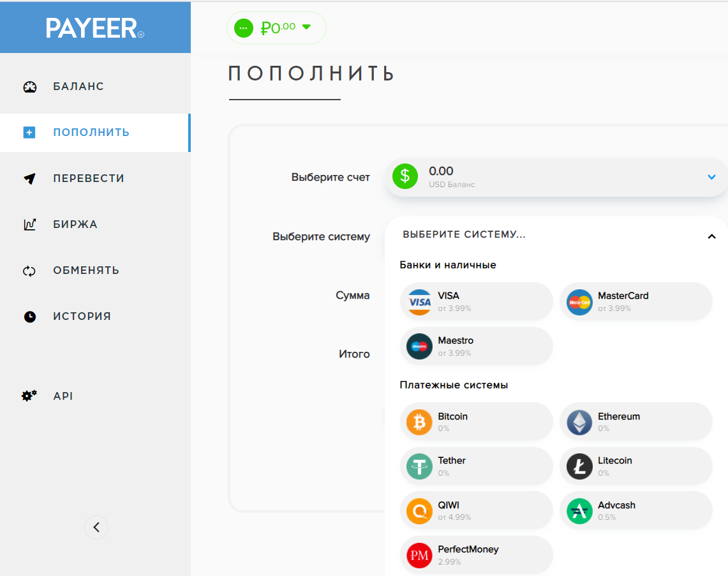This screenshot has height=576, width=728.
Task: Click the green dots circle icon in header
Action: point(243,28)
